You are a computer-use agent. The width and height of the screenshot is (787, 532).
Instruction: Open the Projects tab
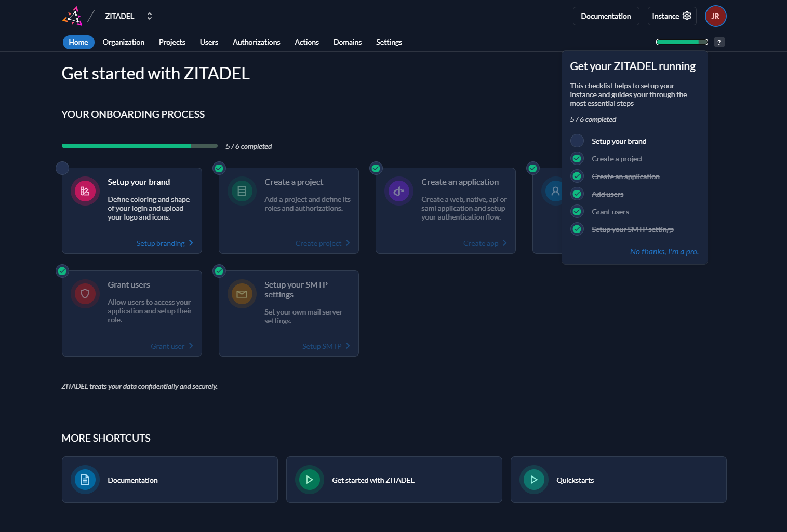[172, 42]
